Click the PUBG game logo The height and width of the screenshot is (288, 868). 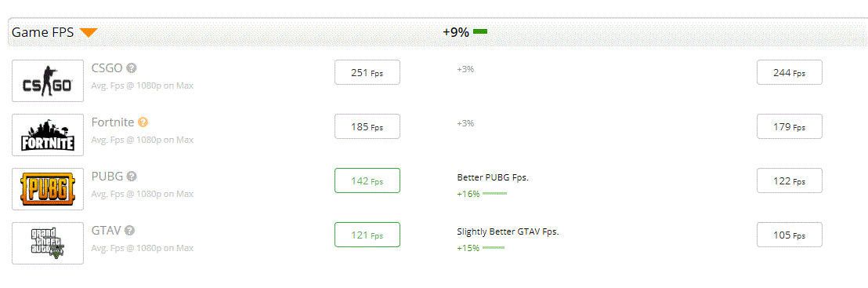pos(48,189)
